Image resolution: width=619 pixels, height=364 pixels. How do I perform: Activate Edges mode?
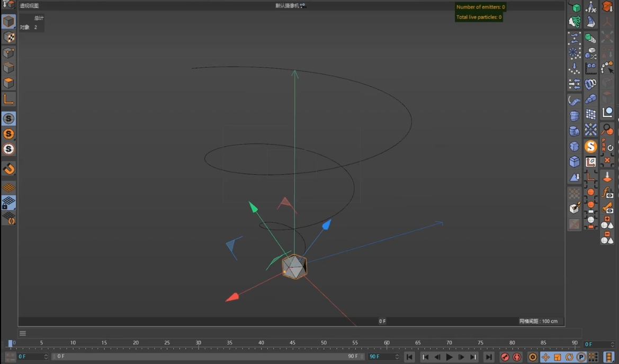[8, 68]
